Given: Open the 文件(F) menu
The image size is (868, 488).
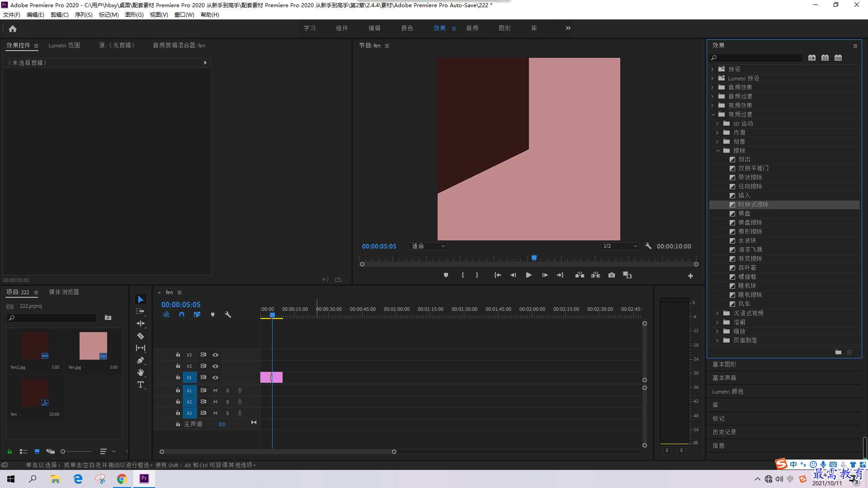Looking at the screenshot, I should coord(12,15).
